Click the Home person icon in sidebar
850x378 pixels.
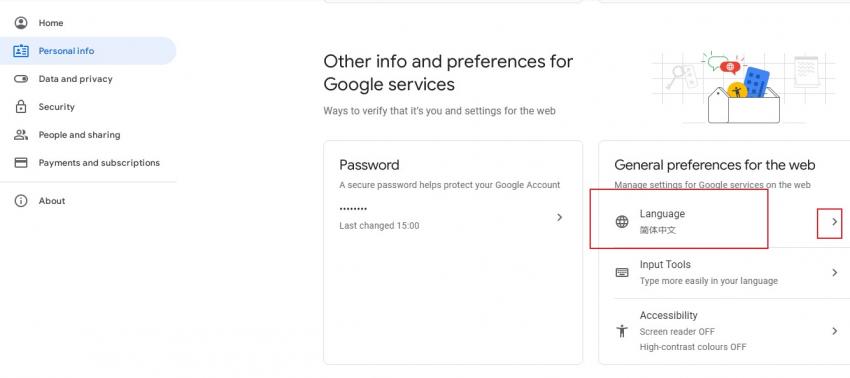pyautogui.click(x=21, y=23)
